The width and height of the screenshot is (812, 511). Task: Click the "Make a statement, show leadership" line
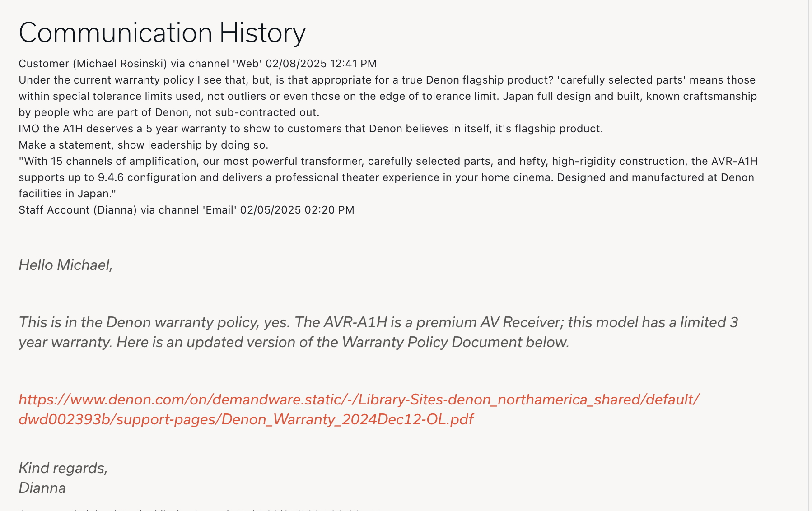144,145
